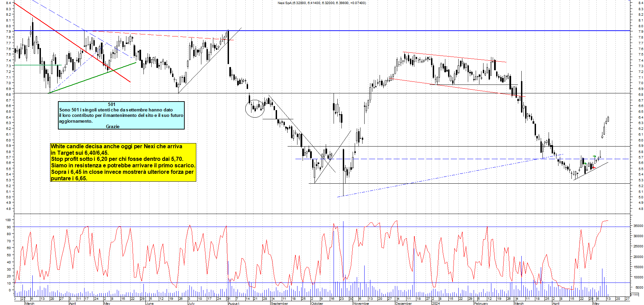Image resolution: width=644 pixels, height=305 pixels.
Task: Click the 8.4 label on left price axis
Action: pos(9,3)
